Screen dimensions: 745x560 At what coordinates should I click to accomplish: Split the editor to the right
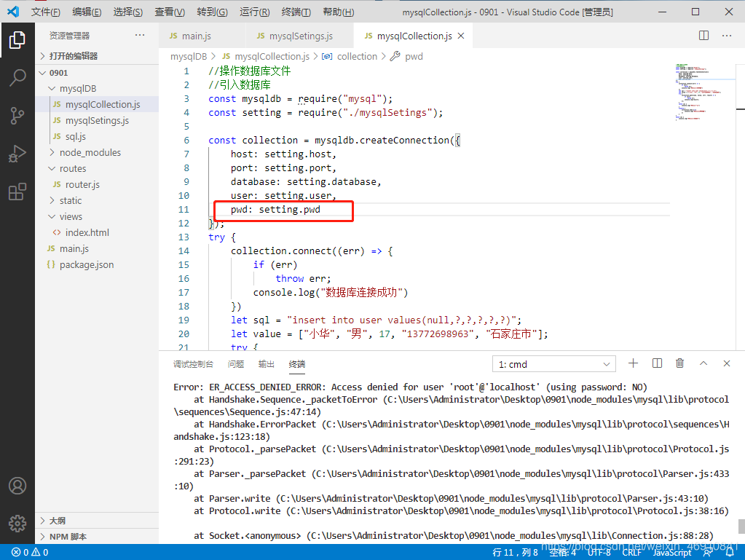[x=703, y=36]
